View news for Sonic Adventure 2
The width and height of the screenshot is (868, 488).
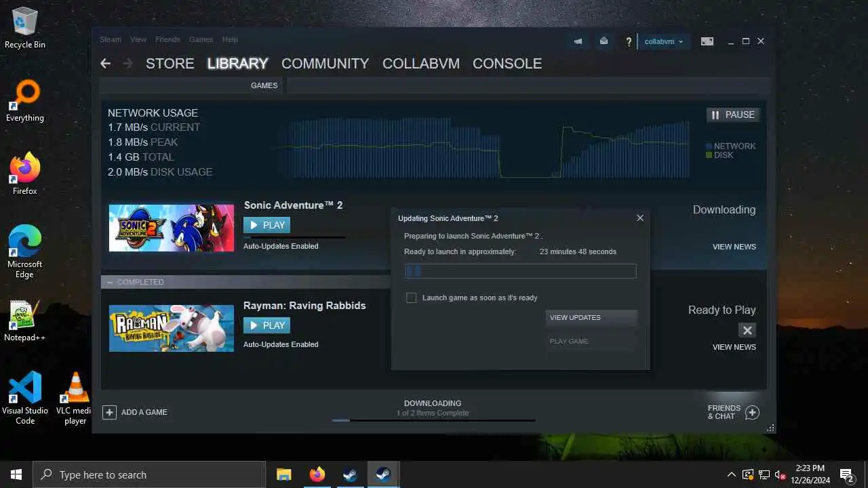tap(734, 247)
